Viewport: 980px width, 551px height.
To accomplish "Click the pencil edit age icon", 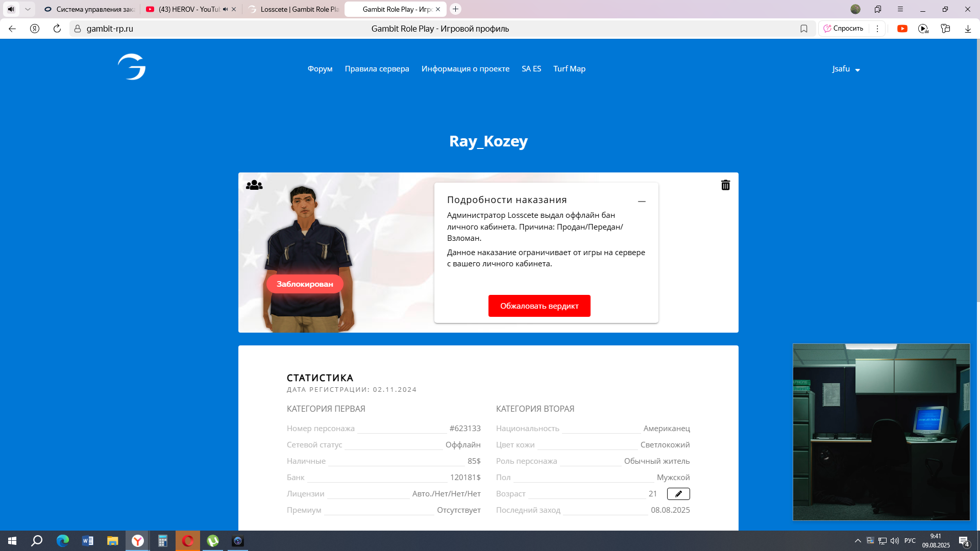I will [x=678, y=494].
